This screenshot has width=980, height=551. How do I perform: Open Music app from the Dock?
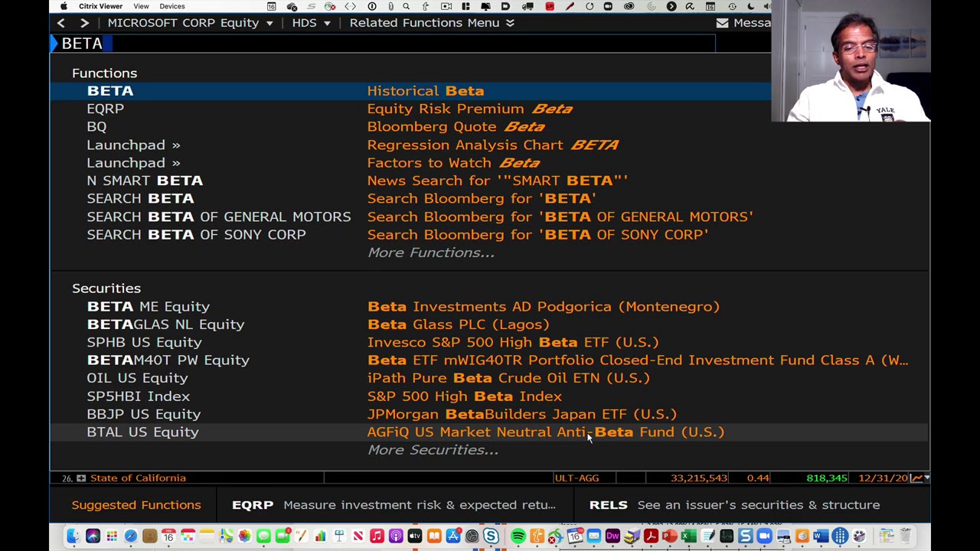[377, 536]
